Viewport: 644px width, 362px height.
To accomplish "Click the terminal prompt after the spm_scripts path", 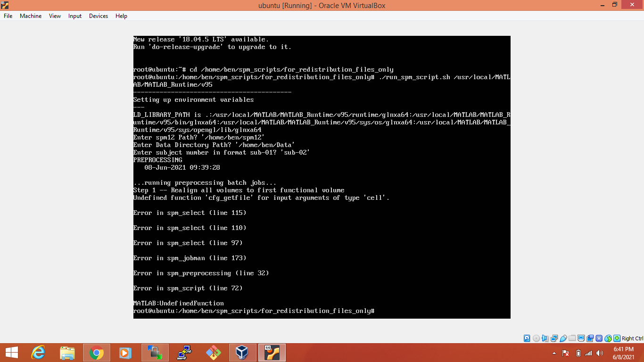I will pyautogui.click(x=377, y=311).
